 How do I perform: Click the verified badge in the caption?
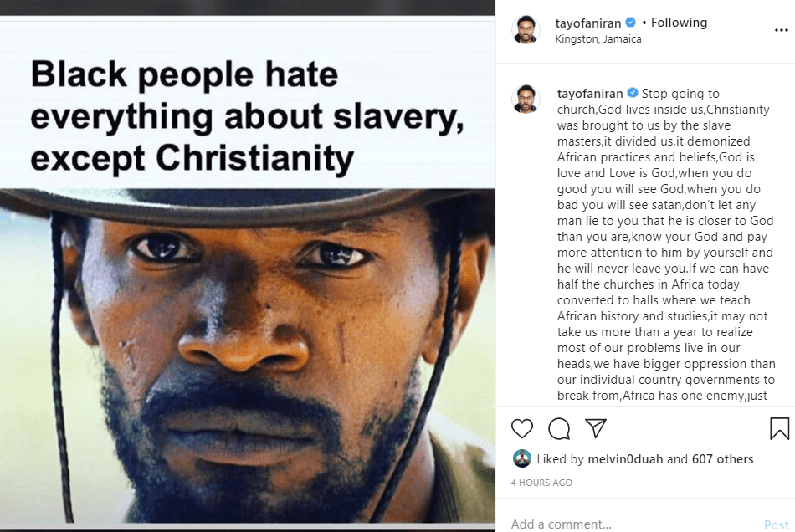[633, 93]
